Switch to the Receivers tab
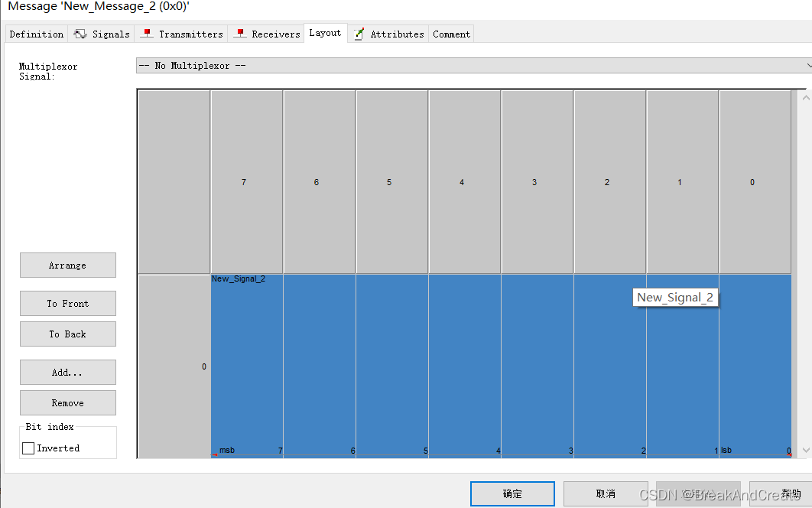This screenshot has height=508, width=812. pos(267,34)
